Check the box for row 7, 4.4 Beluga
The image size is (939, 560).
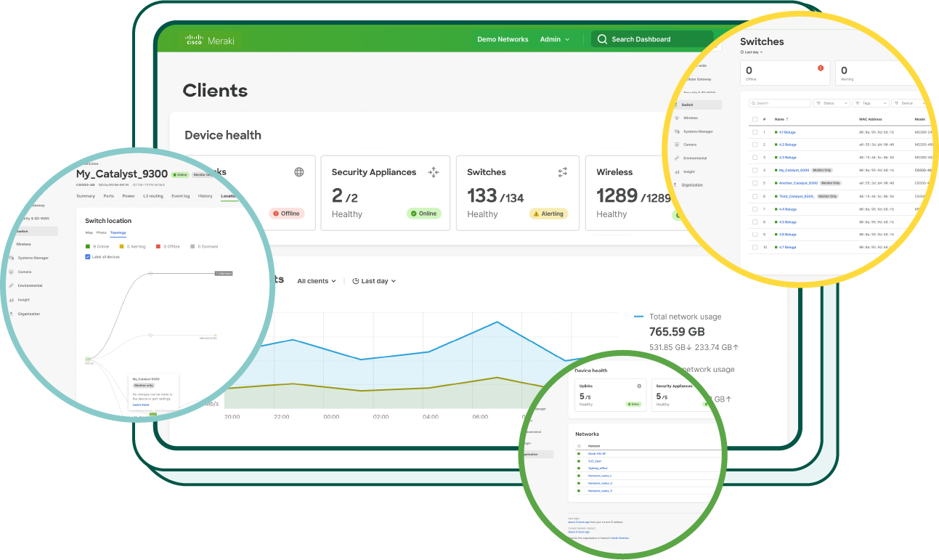[x=755, y=209]
